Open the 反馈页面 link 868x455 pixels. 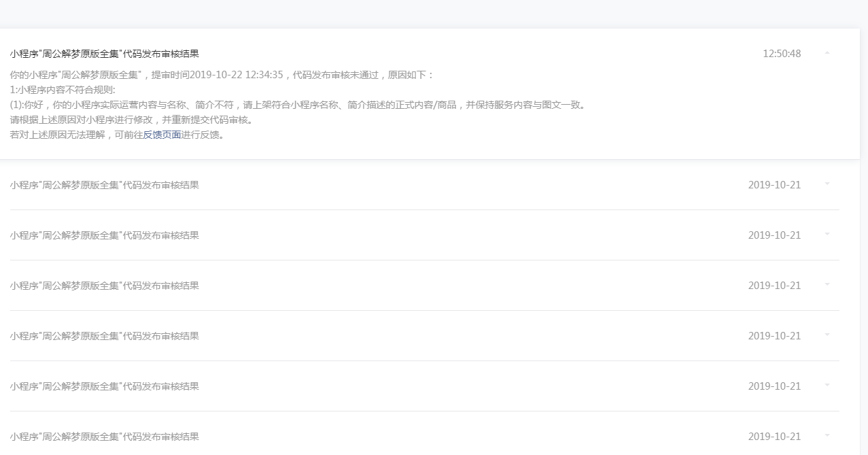162,135
